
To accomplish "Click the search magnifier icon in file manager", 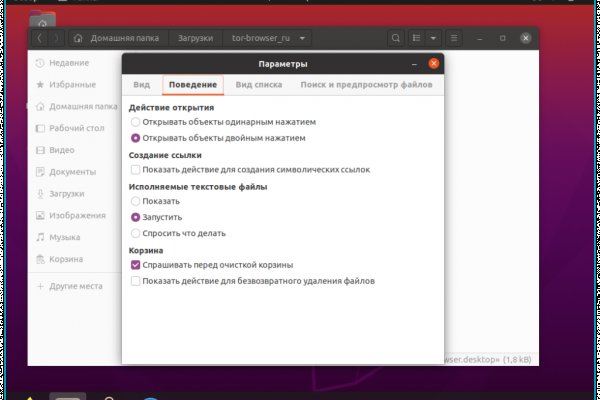I will coord(396,38).
